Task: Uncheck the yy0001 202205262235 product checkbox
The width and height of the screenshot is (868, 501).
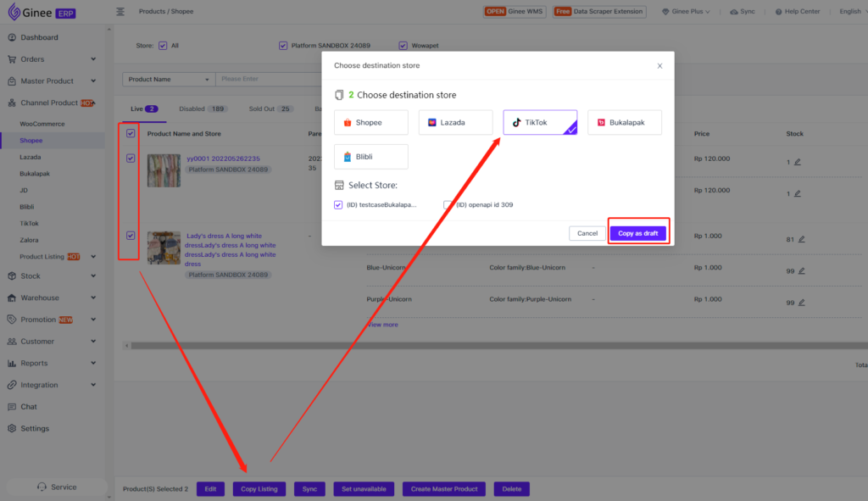Action: 131,159
